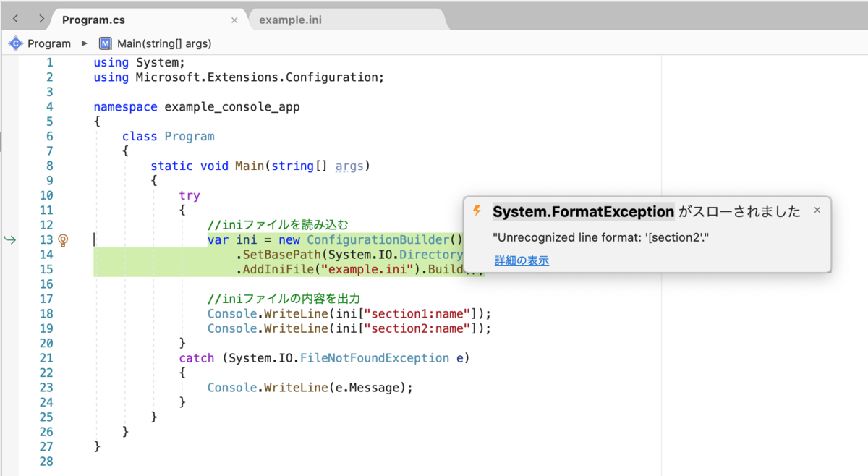
Task: Select Program in the breadcrumb bar
Action: 49,43
